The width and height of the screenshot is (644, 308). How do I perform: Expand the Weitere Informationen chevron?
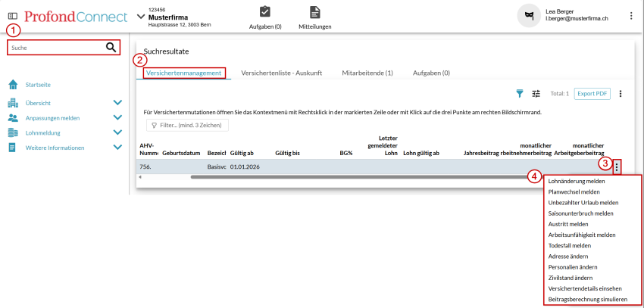click(x=117, y=148)
